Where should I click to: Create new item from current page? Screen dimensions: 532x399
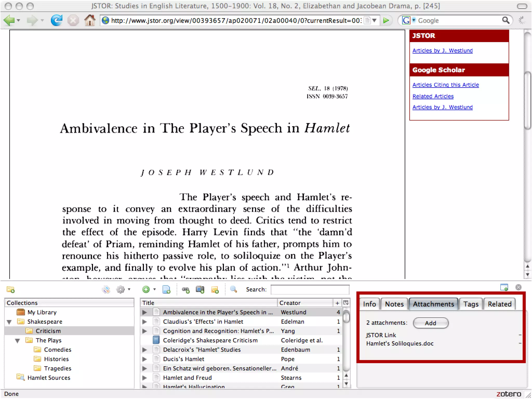pyautogui.click(x=166, y=289)
